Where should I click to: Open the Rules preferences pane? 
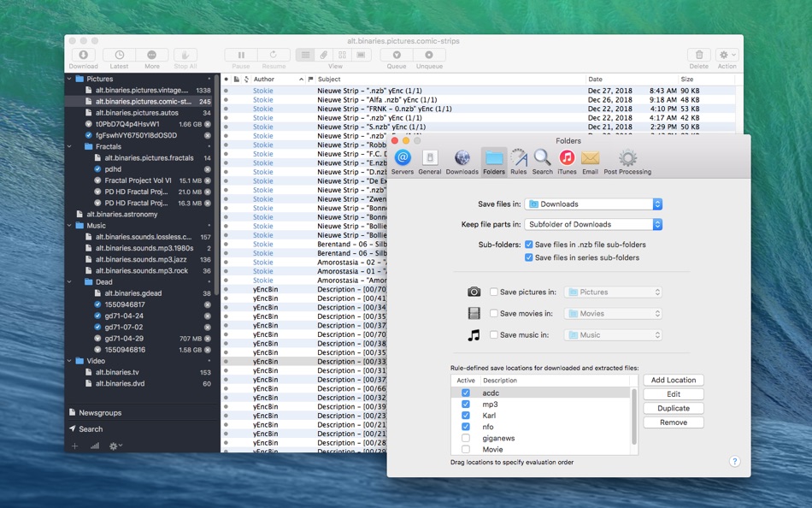(x=519, y=159)
